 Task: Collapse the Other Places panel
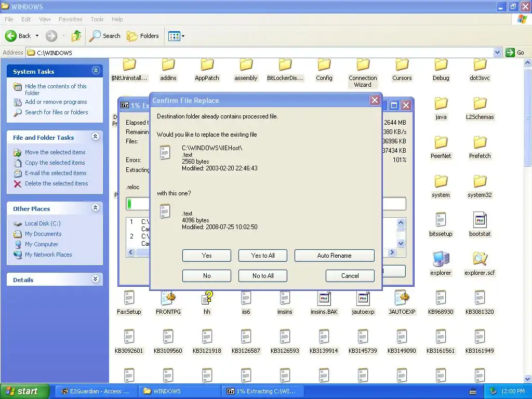96,208
